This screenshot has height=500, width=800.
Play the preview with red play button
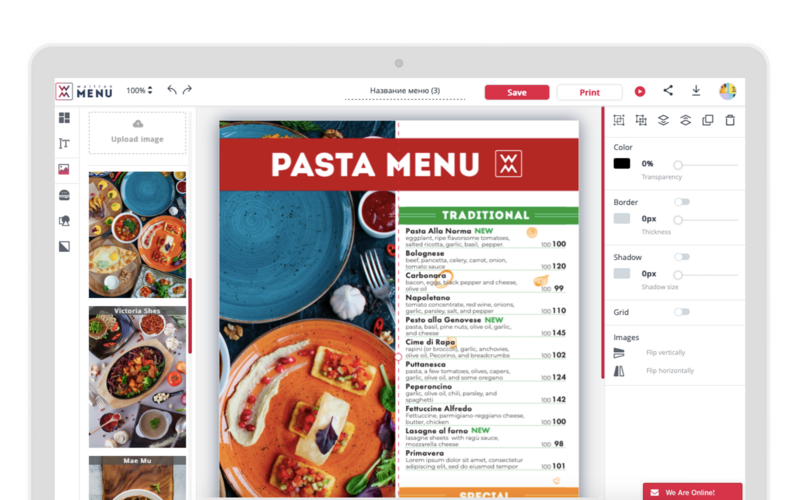pos(640,91)
